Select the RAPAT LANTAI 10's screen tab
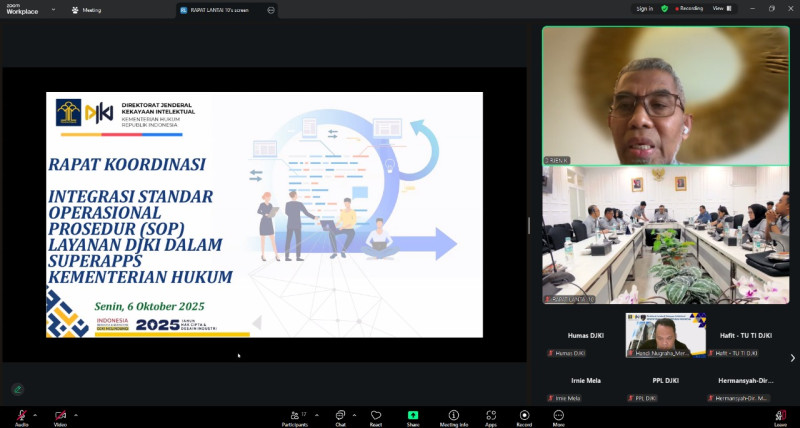The height and width of the screenshot is (428, 800). coord(222,10)
